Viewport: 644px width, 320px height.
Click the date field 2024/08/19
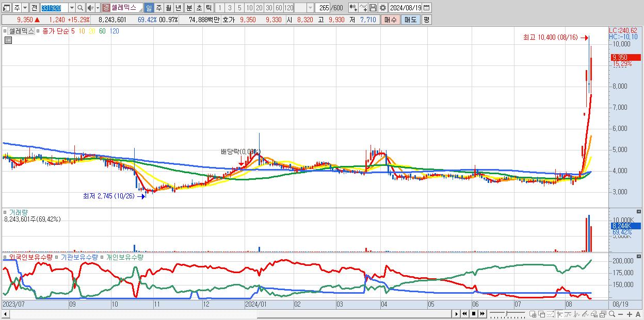[x=405, y=8]
